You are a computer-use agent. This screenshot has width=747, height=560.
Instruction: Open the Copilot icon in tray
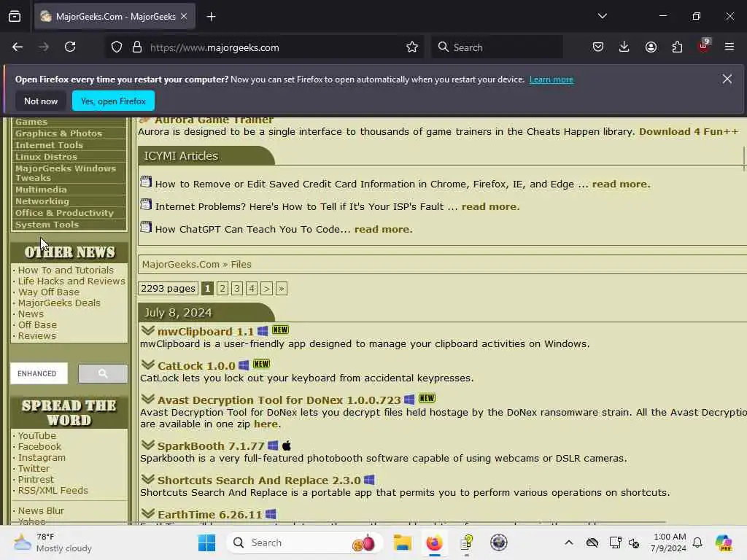coord(724,542)
